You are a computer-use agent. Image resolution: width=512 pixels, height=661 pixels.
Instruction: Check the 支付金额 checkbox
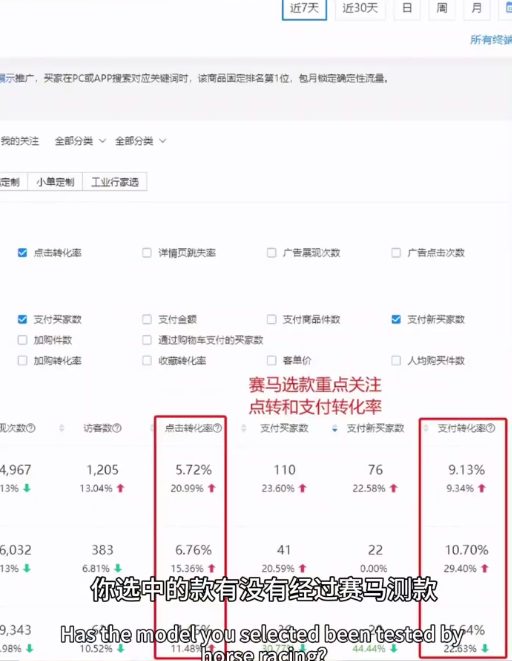pyautogui.click(x=147, y=319)
